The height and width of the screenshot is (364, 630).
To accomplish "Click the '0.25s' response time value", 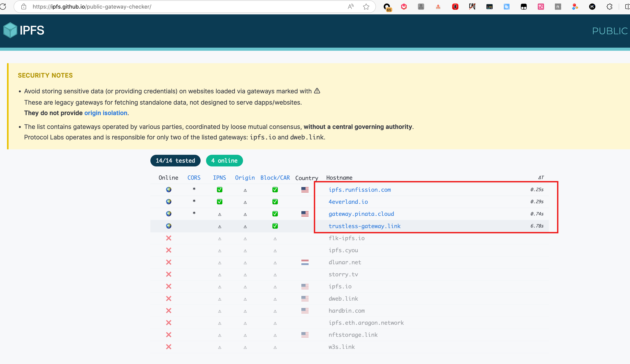I will tap(537, 190).
